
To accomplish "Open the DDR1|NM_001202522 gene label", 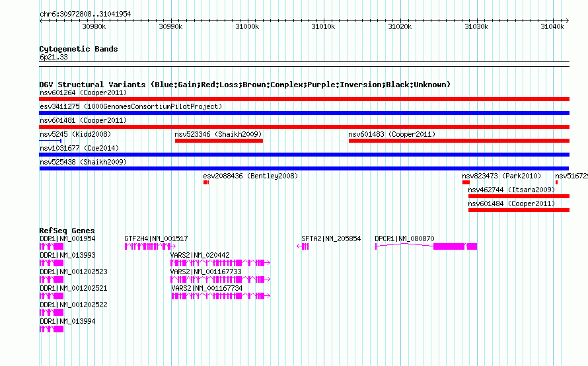I will point(73,305).
